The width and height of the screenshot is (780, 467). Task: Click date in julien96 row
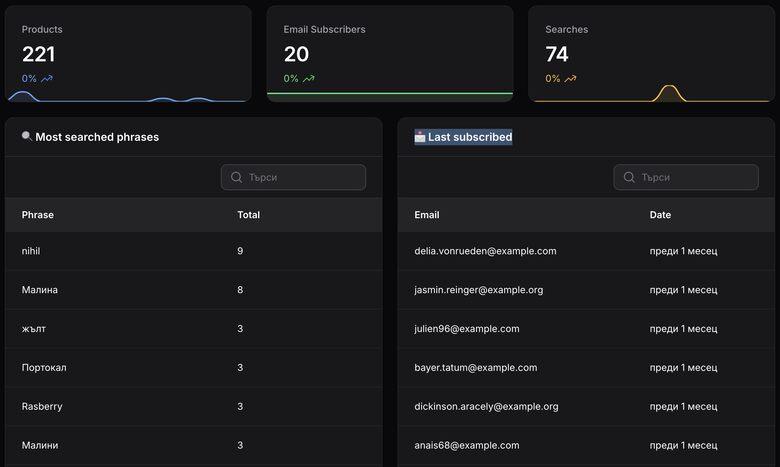683,329
